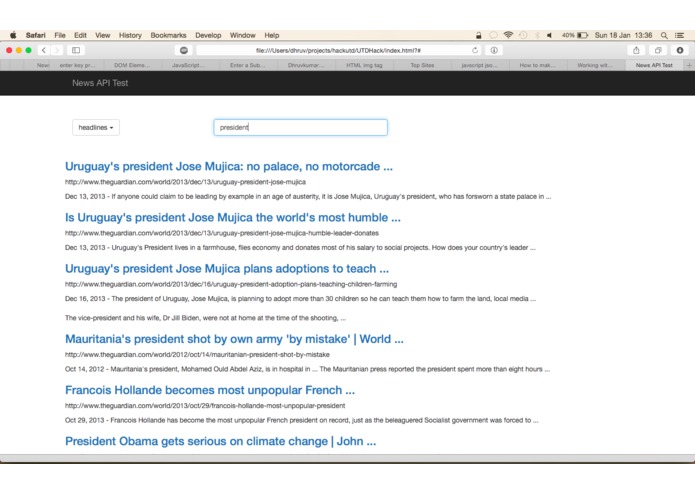Click the volume icon in the menu bar

point(549,35)
